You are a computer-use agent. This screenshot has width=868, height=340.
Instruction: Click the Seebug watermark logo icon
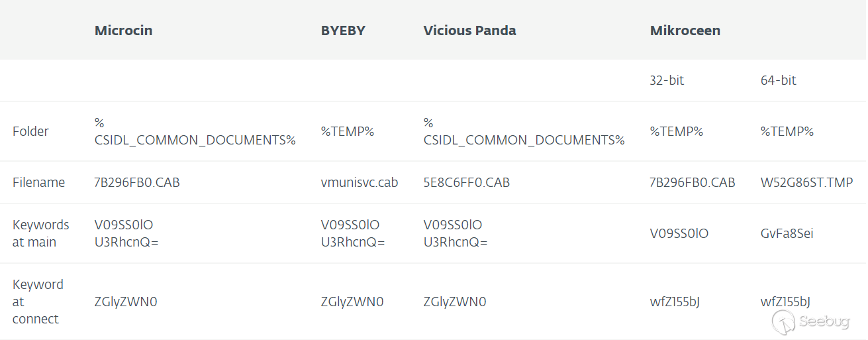[x=783, y=323]
